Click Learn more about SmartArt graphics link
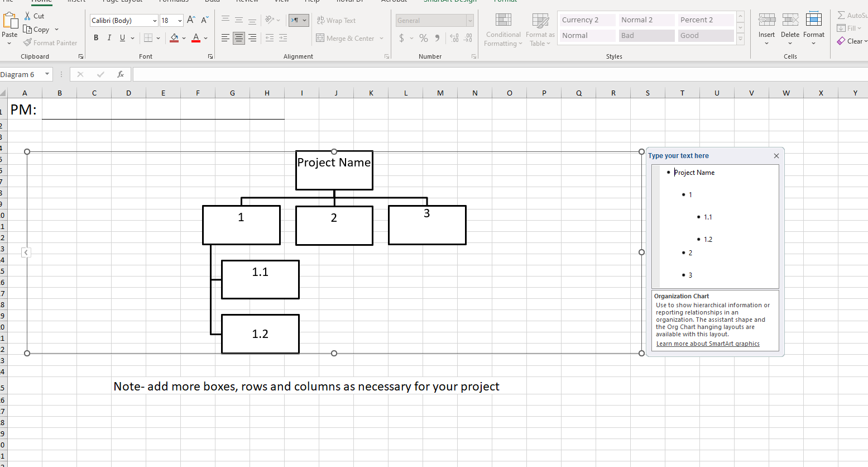 coord(708,343)
